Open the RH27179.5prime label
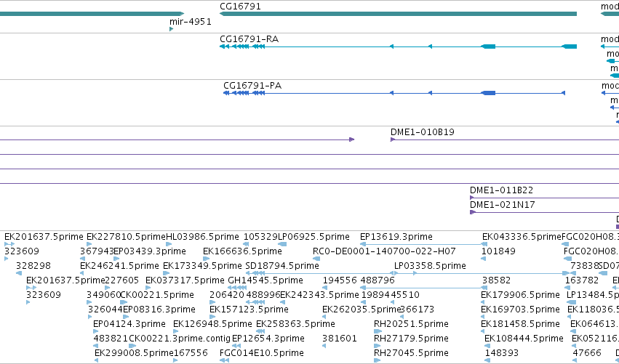 click(x=411, y=339)
